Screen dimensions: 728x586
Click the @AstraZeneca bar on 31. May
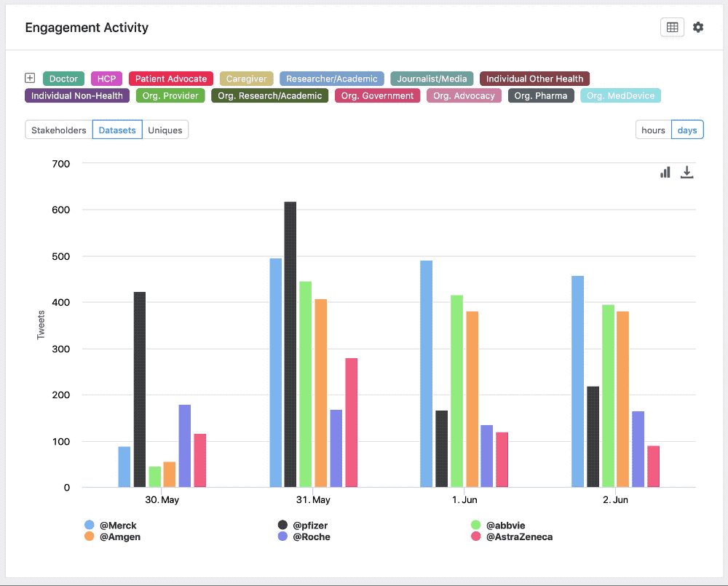(x=352, y=422)
